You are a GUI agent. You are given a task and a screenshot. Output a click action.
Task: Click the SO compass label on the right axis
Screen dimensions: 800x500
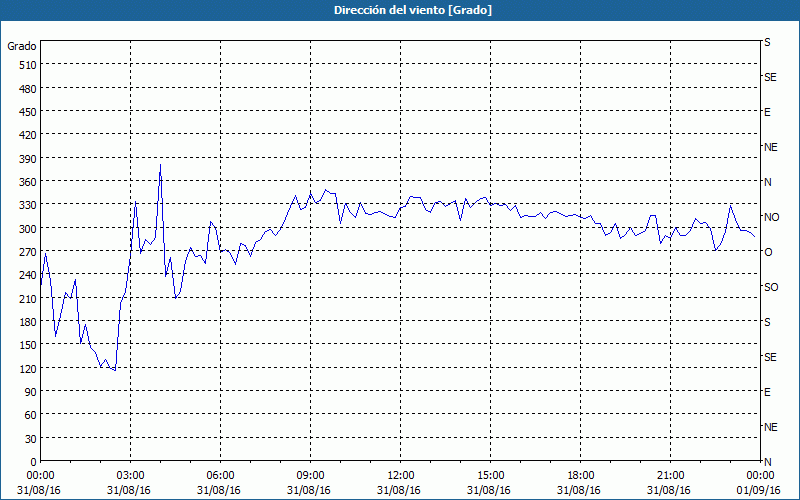771,288
